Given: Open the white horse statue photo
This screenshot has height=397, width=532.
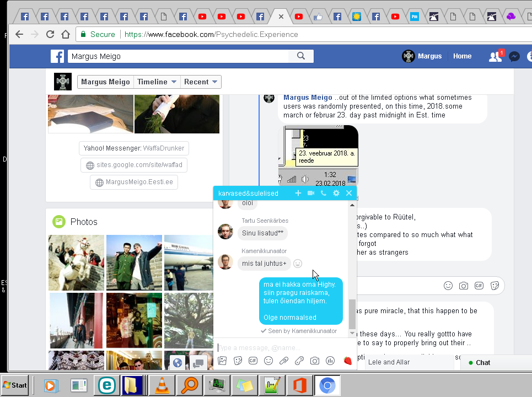Looking at the screenshot, I should click(76, 262).
